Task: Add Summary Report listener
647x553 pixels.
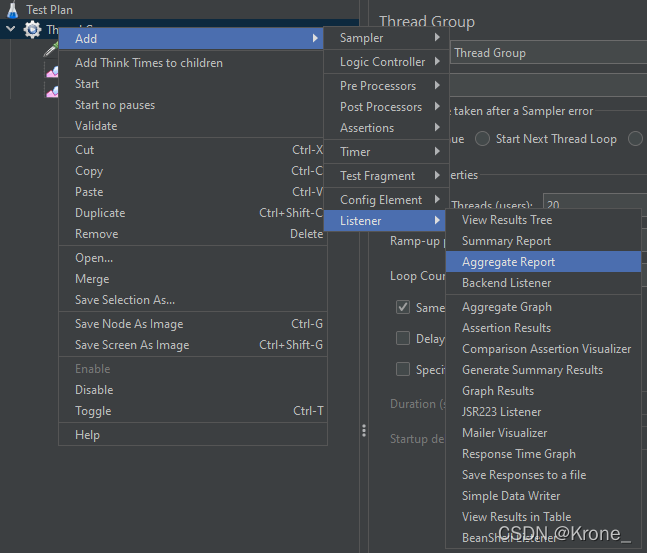Action: point(543,241)
